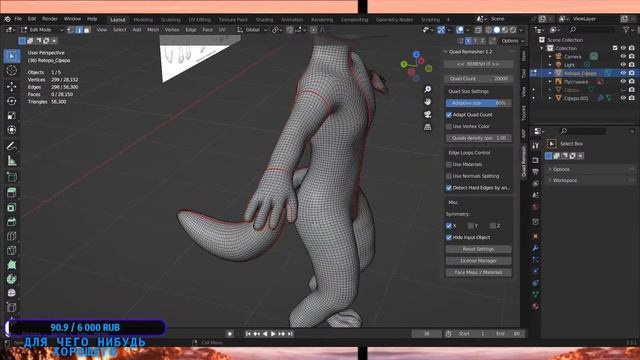
Task: Click the zoom view magnifier gizmo
Action: (427, 89)
